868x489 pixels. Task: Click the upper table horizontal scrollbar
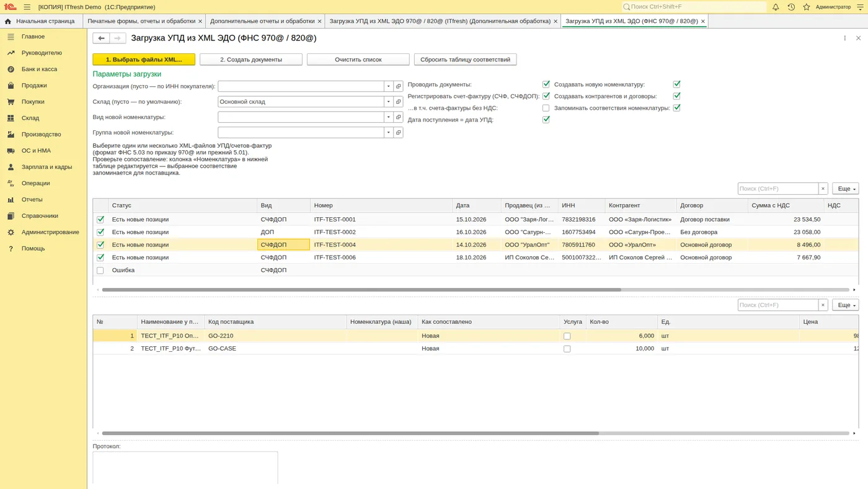tap(361, 290)
